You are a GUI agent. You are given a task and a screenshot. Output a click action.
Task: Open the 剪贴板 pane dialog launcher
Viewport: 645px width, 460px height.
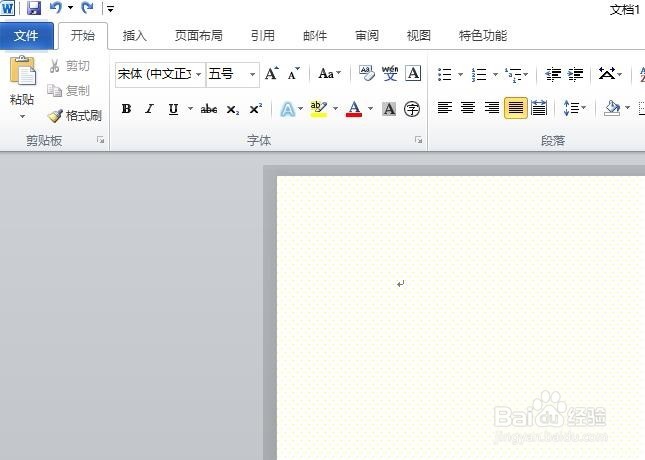pos(100,140)
